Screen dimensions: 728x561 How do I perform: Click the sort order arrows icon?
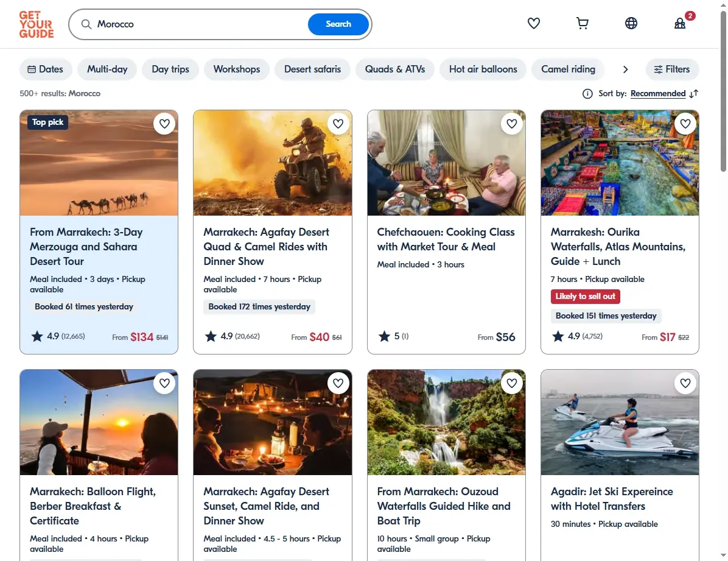694,94
